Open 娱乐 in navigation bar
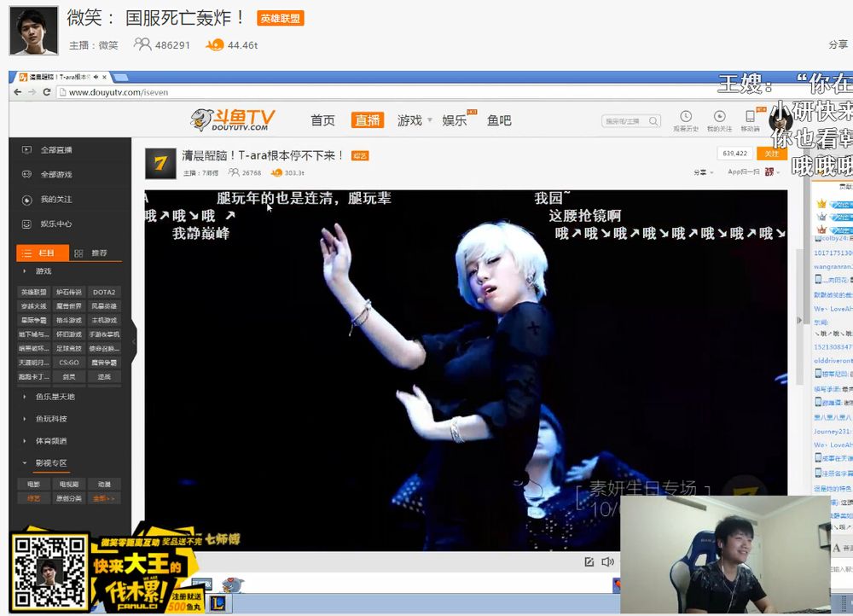Image resolution: width=853 pixels, height=616 pixels. point(455,120)
